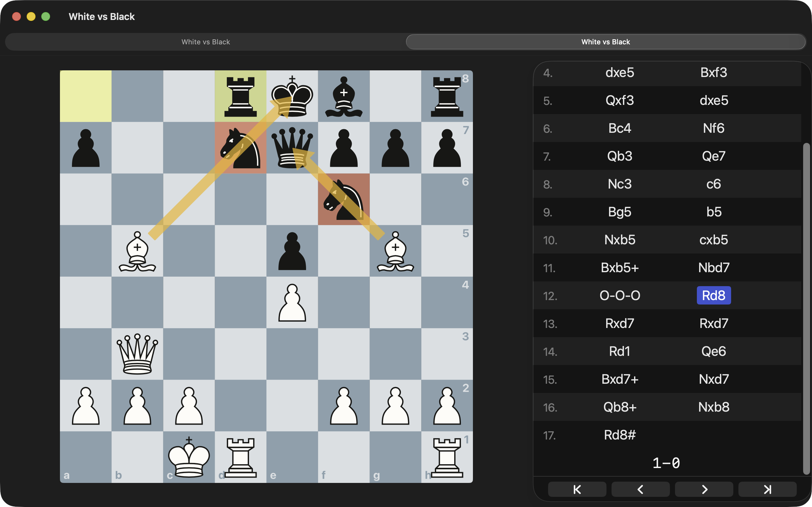
Task: Step back one move with the previous arrow
Action: [x=640, y=490]
